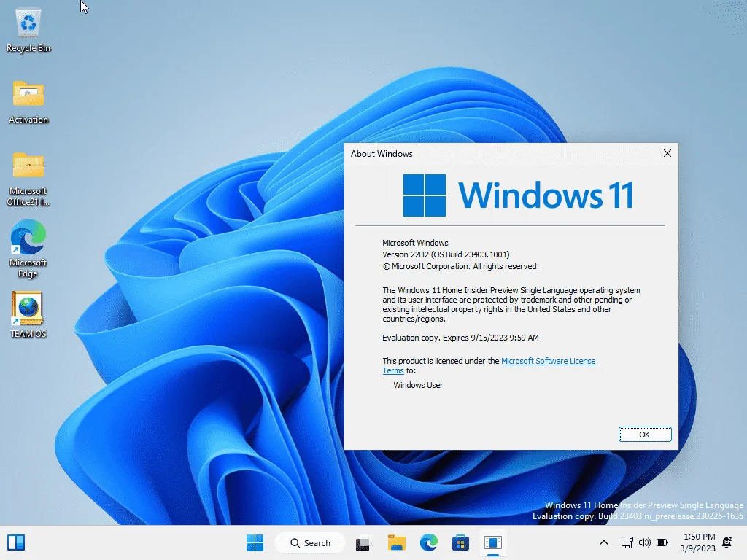Open the Microsoft Software License link
The height and width of the screenshot is (560, 747).
(548, 361)
